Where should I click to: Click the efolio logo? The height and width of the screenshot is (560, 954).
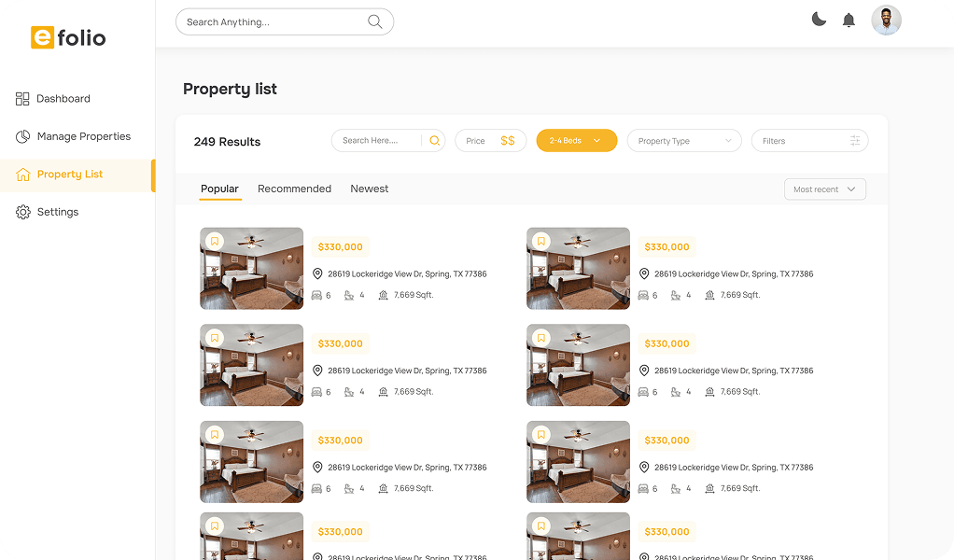[68, 37]
